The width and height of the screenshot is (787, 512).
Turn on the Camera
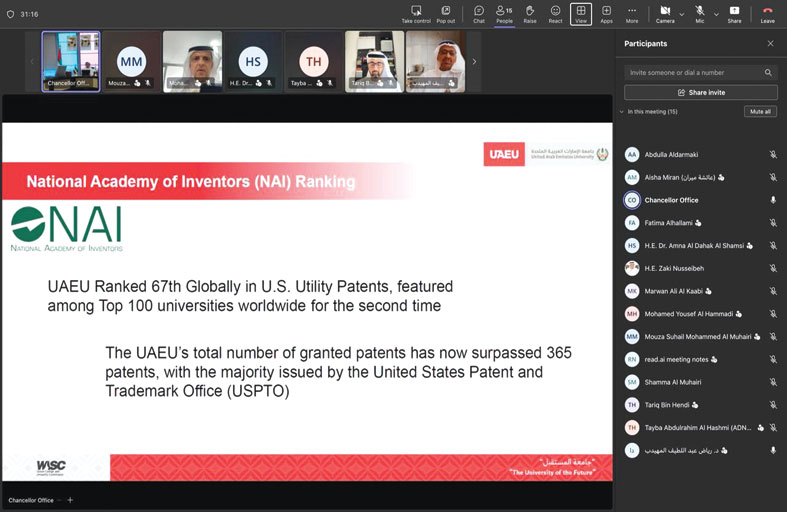[x=665, y=13]
